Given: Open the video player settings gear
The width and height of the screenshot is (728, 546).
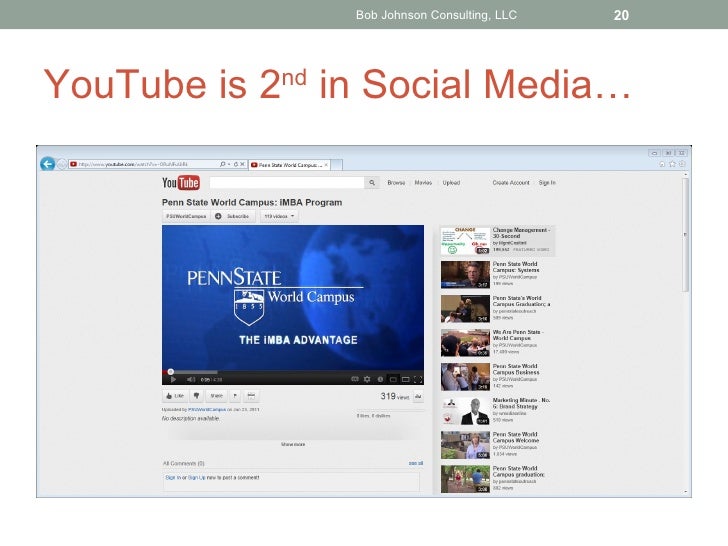Looking at the screenshot, I should [367, 379].
